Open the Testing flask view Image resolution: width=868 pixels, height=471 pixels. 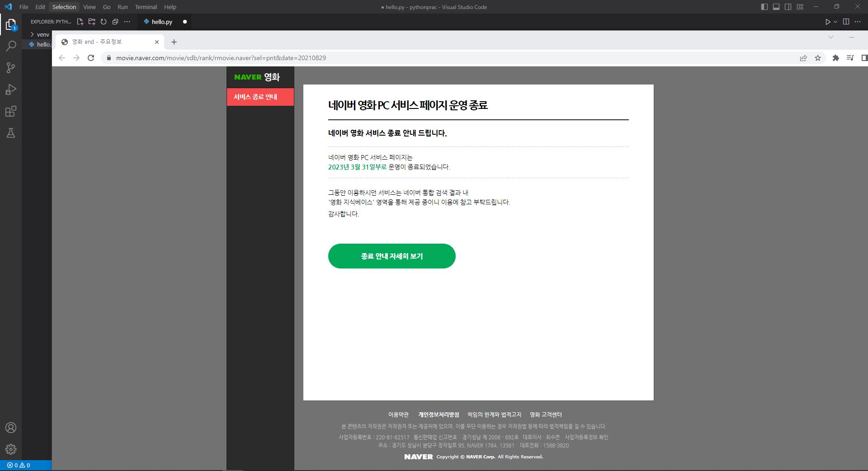click(11, 133)
